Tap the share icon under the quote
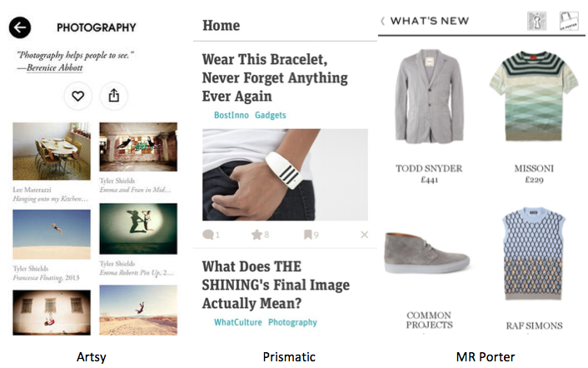This screenshot has height=368, width=588. [114, 97]
